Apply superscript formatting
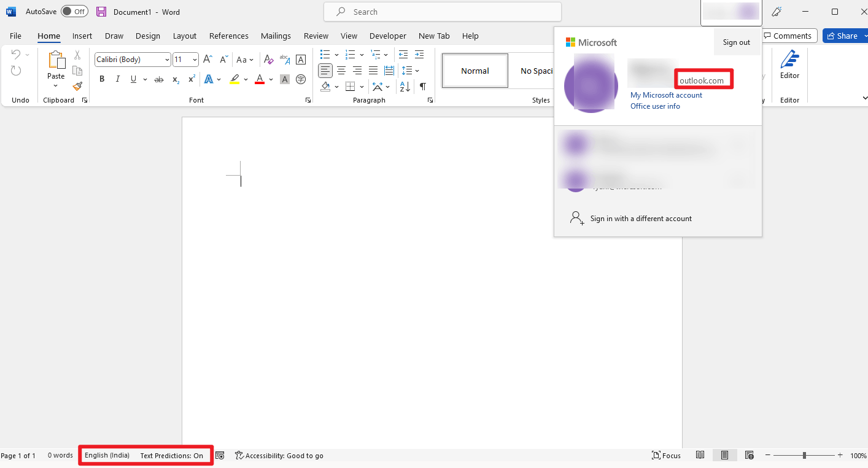 tap(192, 79)
